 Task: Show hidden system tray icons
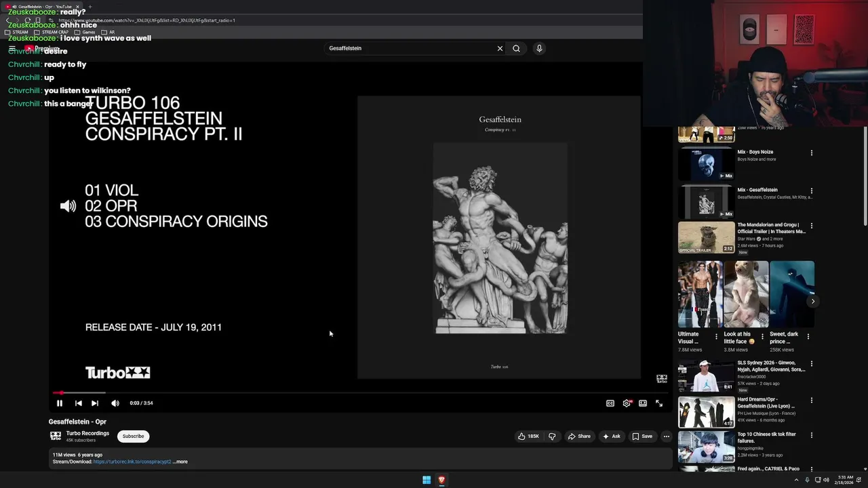coord(796,480)
